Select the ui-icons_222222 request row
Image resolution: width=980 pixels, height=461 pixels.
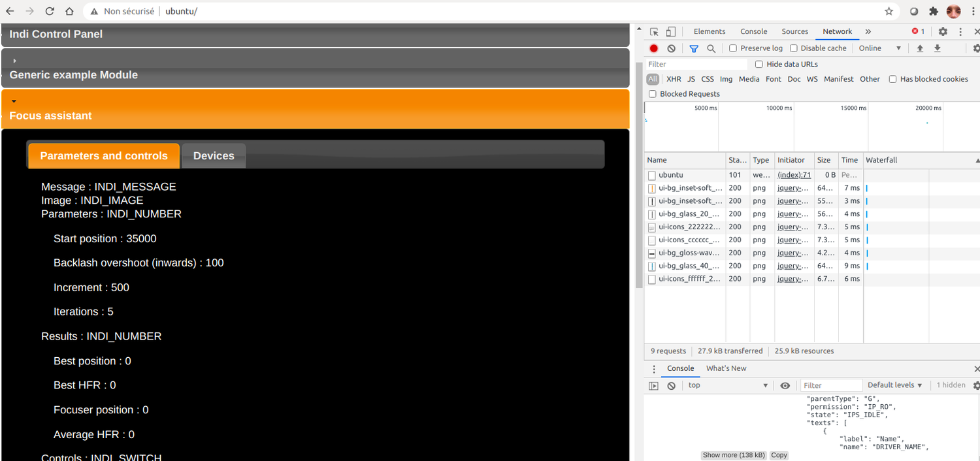point(811,227)
